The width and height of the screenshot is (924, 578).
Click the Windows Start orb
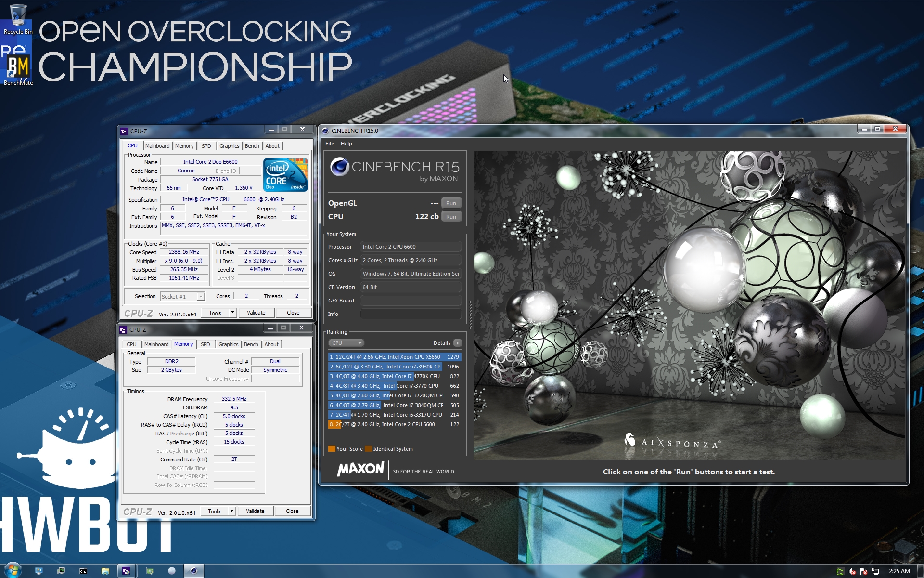click(x=13, y=570)
